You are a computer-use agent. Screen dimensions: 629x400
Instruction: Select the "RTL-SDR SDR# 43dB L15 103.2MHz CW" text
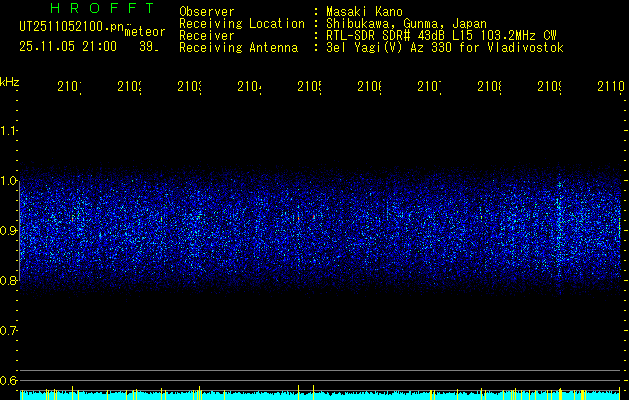[x=441, y=36]
